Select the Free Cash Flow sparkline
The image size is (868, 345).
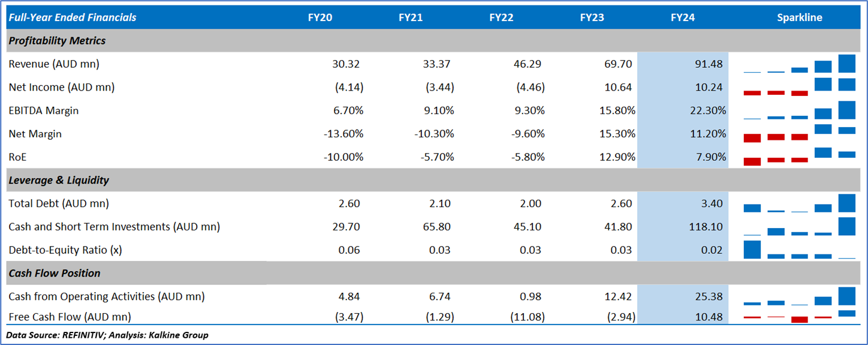coord(799,316)
